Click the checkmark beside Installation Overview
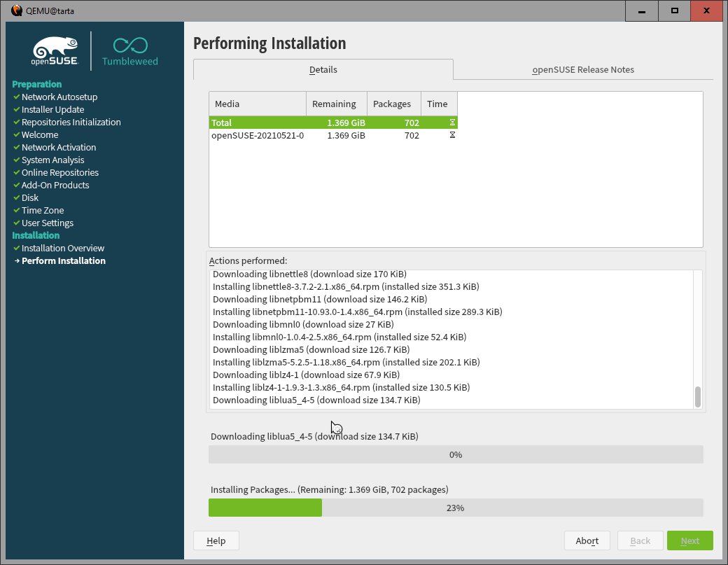The width and height of the screenshot is (728, 565). [x=16, y=249]
